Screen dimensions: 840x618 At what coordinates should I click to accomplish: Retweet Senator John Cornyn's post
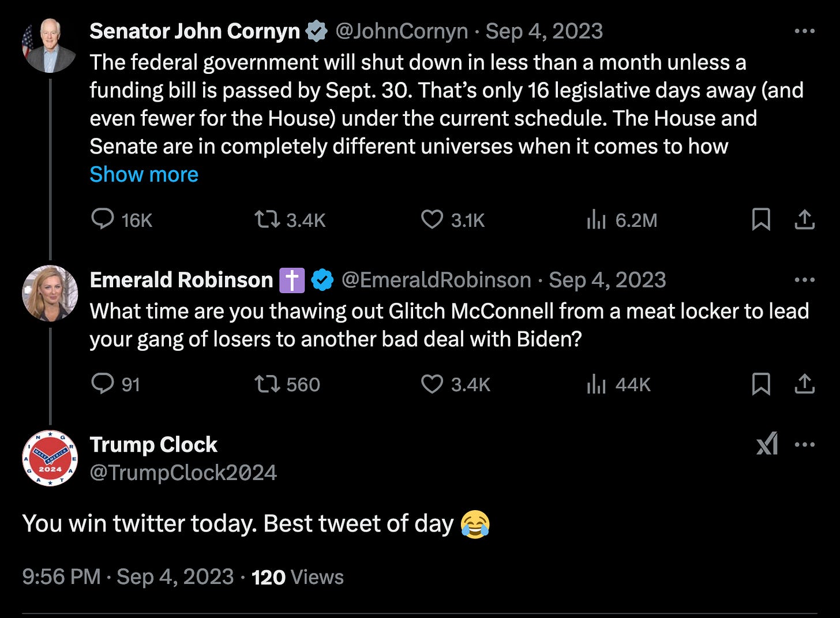pyautogui.click(x=268, y=219)
